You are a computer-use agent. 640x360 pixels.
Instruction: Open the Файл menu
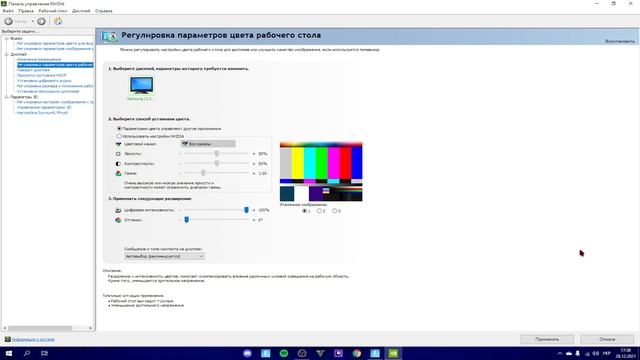point(8,11)
